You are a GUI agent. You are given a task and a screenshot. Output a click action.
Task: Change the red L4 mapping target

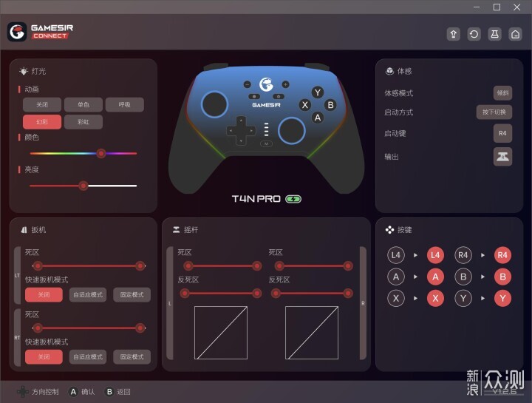coord(435,255)
